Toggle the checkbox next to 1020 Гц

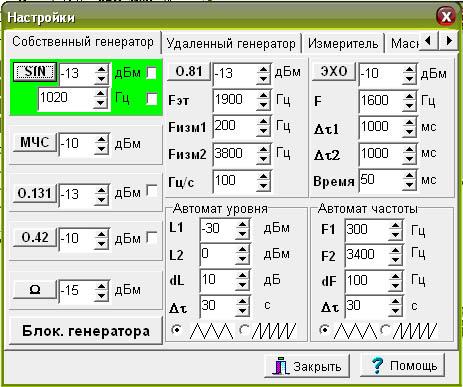click(x=152, y=99)
